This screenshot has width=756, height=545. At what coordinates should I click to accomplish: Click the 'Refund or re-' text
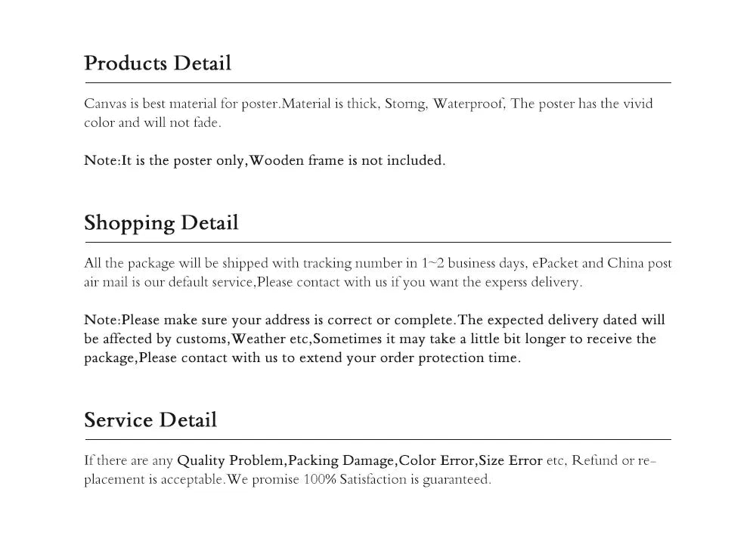tap(614, 460)
